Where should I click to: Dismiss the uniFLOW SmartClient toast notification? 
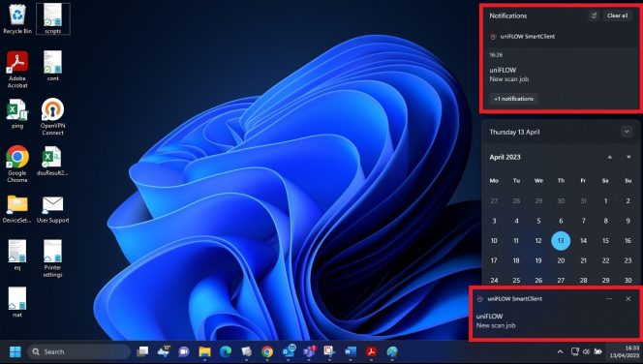point(628,299)
